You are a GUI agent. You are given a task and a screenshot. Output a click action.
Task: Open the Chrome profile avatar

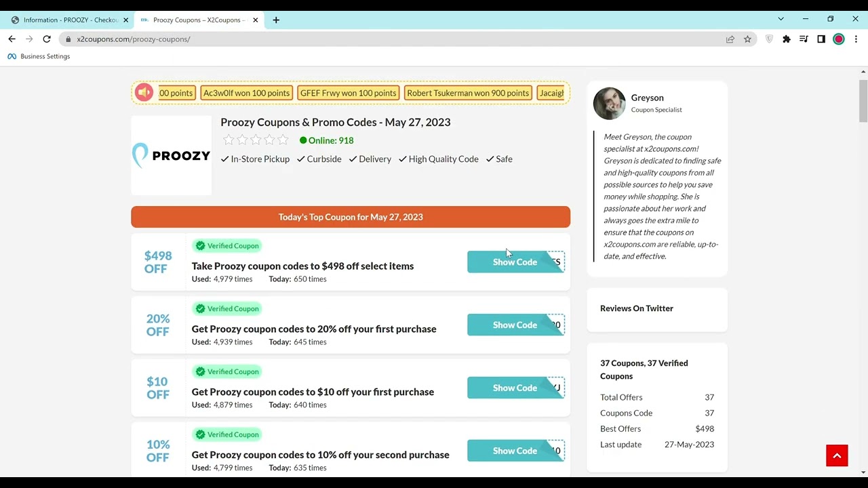839,39
